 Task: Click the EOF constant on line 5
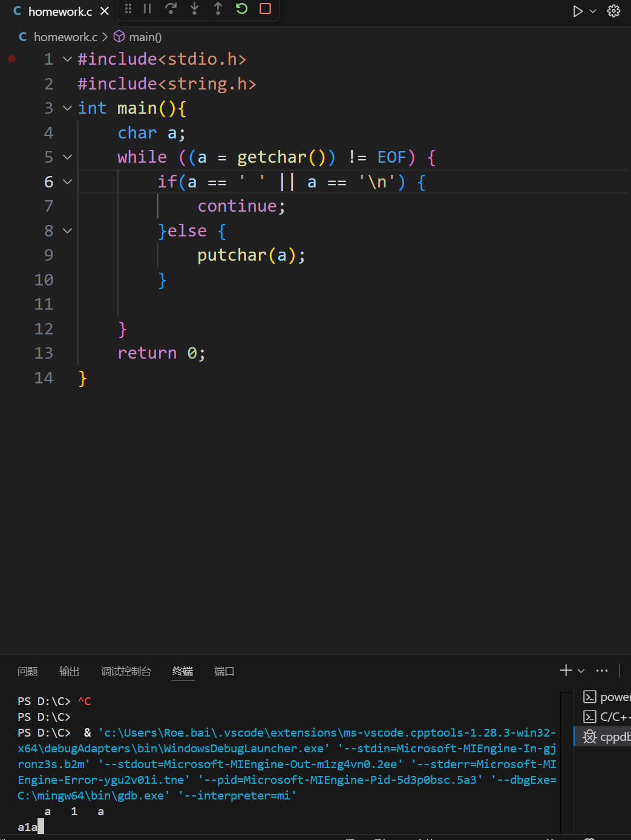tap(391, 157)
